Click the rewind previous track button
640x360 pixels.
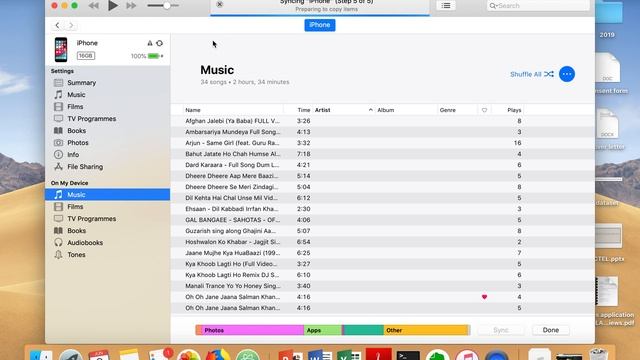tap(93, 6)
